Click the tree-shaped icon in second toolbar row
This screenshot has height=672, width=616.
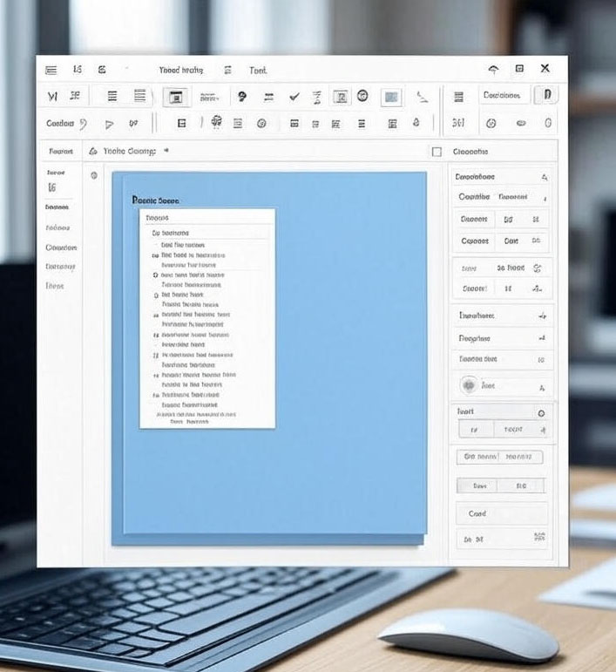tap(217, 122)
